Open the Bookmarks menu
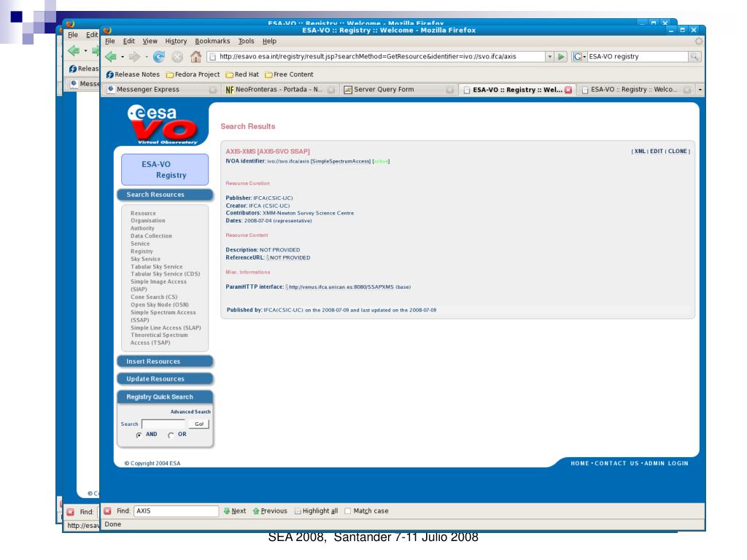 (212, 42)
